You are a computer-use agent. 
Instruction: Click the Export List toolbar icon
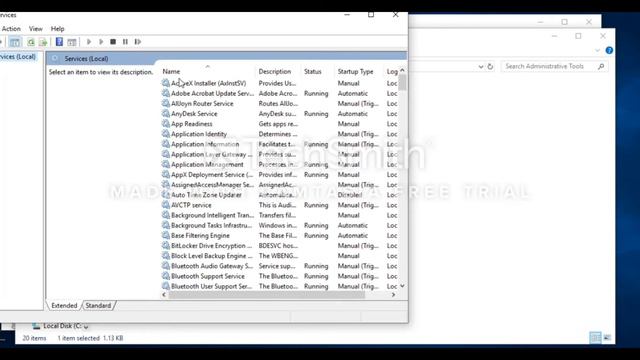43,42
